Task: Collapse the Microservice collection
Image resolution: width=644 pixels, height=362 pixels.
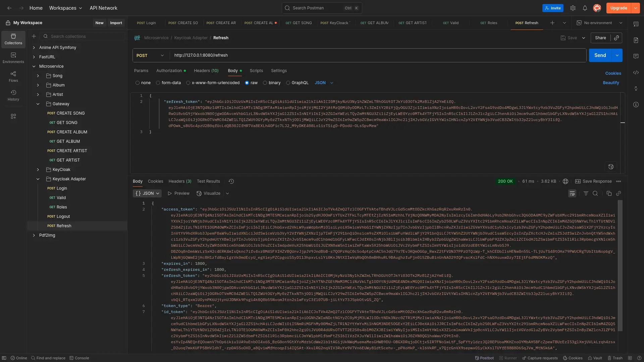Action: click(x=34, y=66)
